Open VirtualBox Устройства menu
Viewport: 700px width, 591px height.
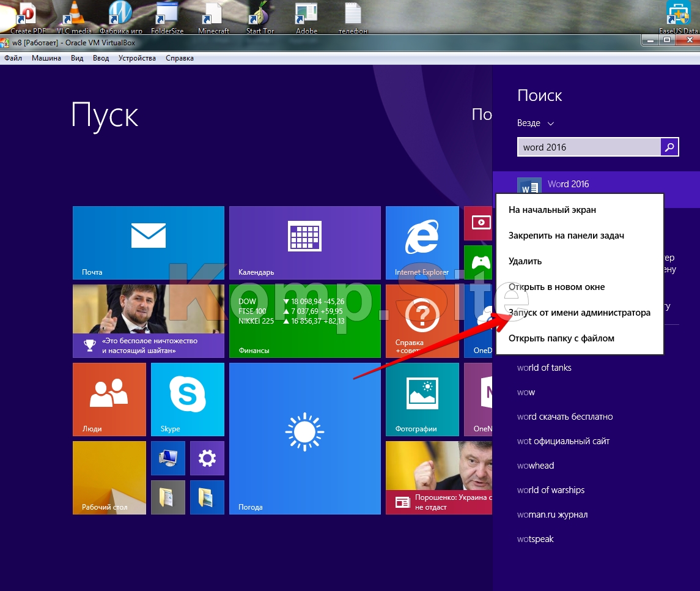137,58
